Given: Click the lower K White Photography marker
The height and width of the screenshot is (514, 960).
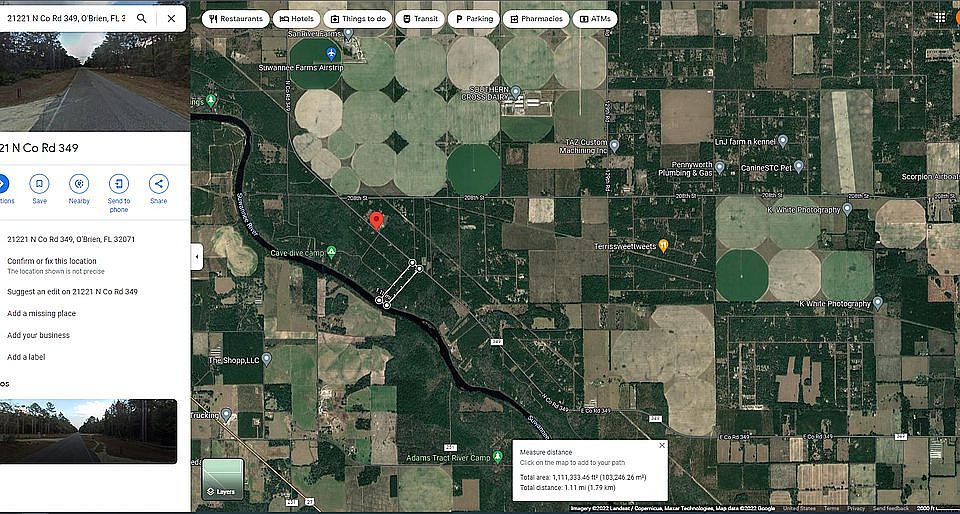Looking at the screenshot, I should click(x=877, y=302).
